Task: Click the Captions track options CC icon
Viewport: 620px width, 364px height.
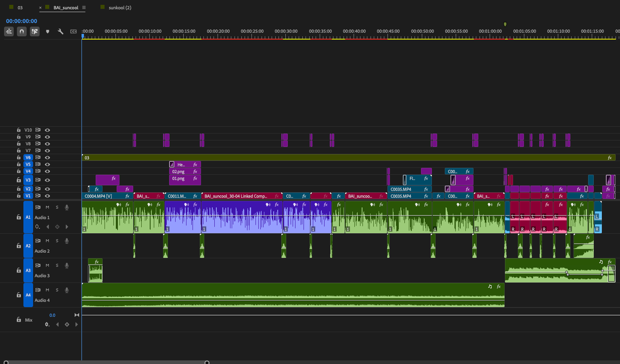Action: click(x=73, y=31)
